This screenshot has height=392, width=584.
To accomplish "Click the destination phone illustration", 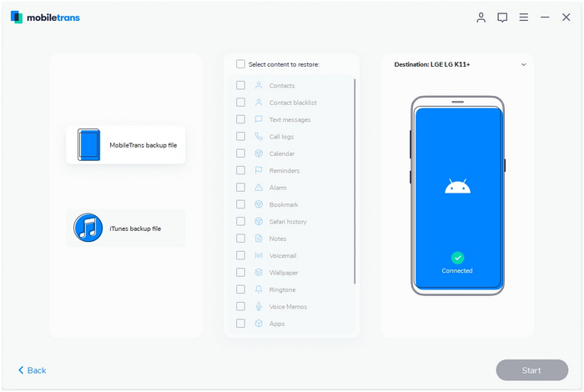I will pyautogui.click(x=457, y=196).
